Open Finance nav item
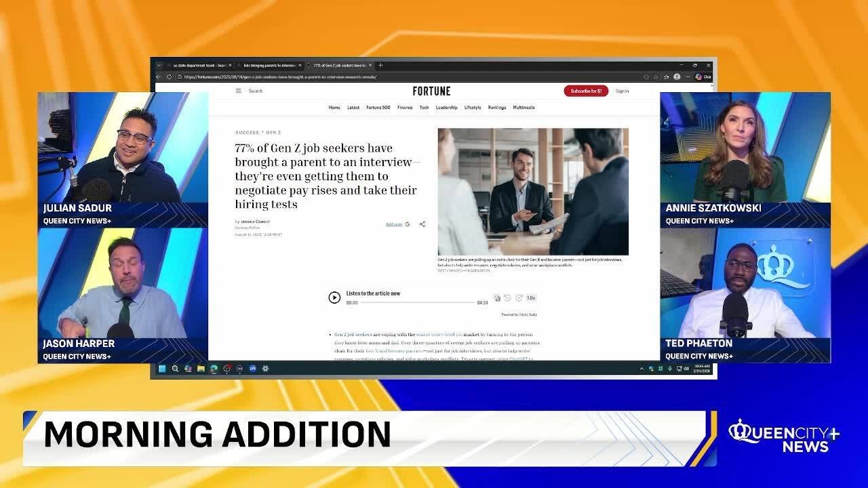This screenshot has height=488, width=868. (x=405, y=108)
